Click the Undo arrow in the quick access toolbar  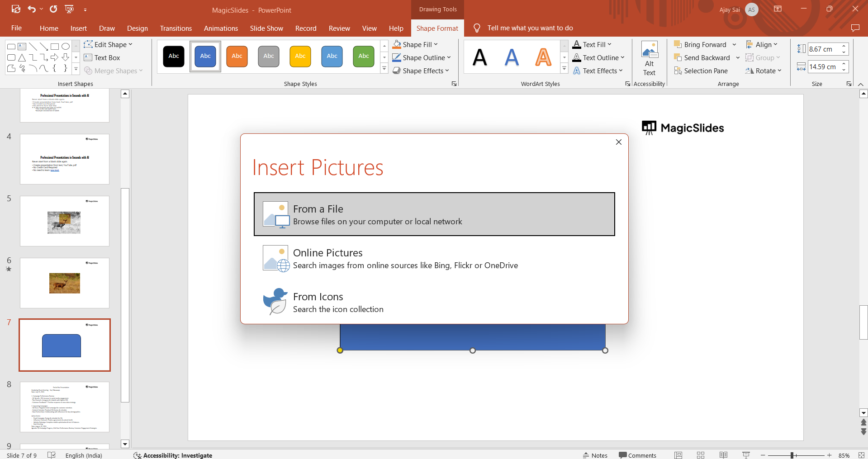tap(31, 9)
